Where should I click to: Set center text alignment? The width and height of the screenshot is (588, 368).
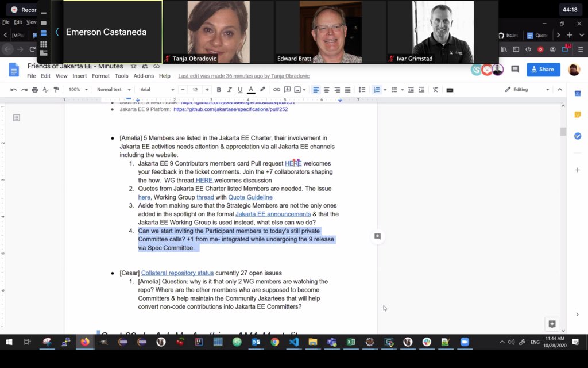pyautogui.click(x=327, y=90)
